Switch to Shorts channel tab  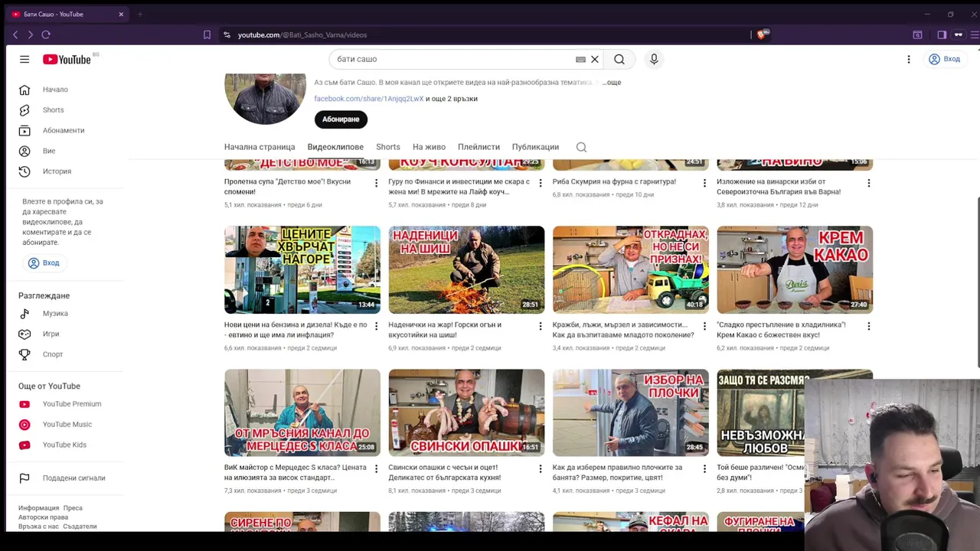pos(388,147)
